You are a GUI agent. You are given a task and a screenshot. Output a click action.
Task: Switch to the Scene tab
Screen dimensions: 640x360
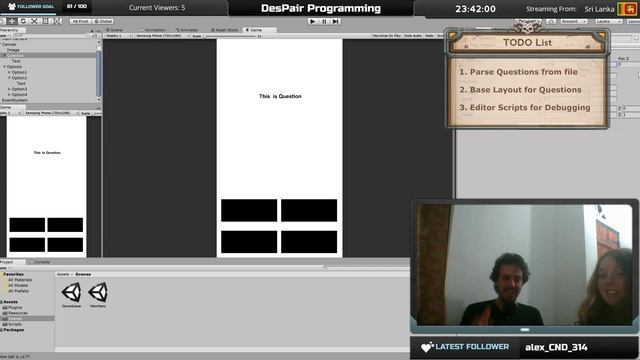[115, 30]
